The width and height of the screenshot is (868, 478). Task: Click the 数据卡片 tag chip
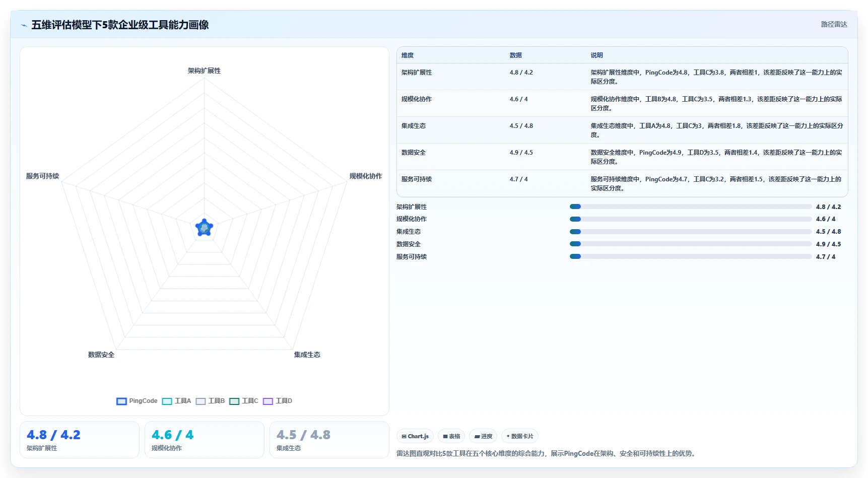(520, 436)
